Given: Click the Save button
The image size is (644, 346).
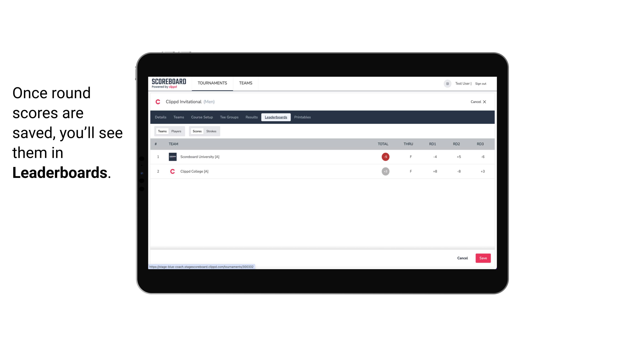Looking at the screenshot, I should coord(483,258).
